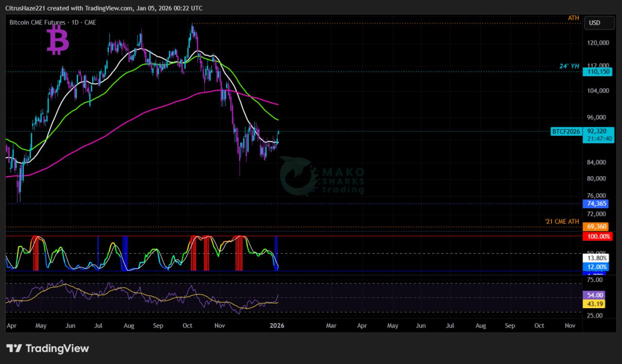Click the blue 12.00% indicator value

pos(597,267)
